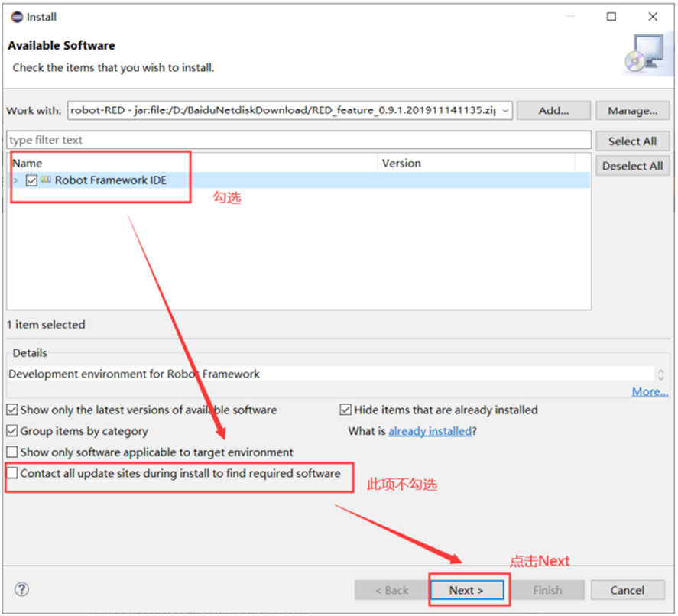This screenshot has width=678, height=616.
Task: Click the Eclipse icon in title bar
Action: pos(17,17)
